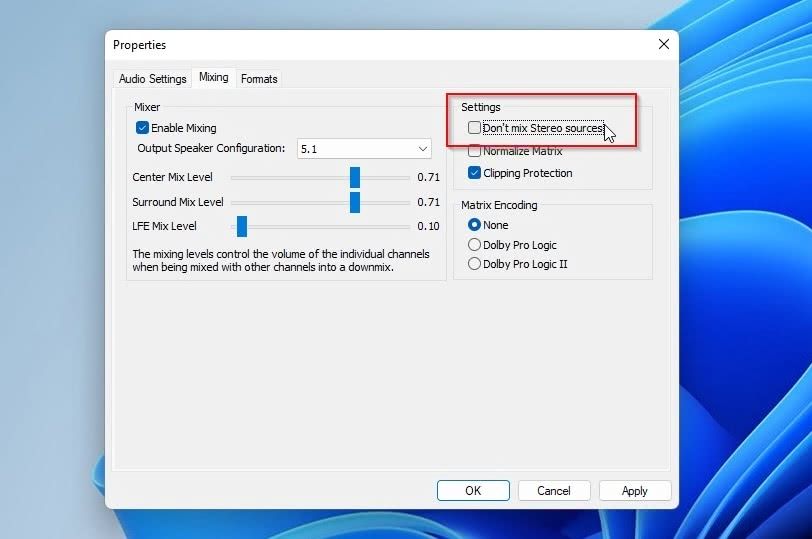Click the dropdown arrow next to 5.1
The width and height of the screenshot is (812, 539).
(423, 149)
